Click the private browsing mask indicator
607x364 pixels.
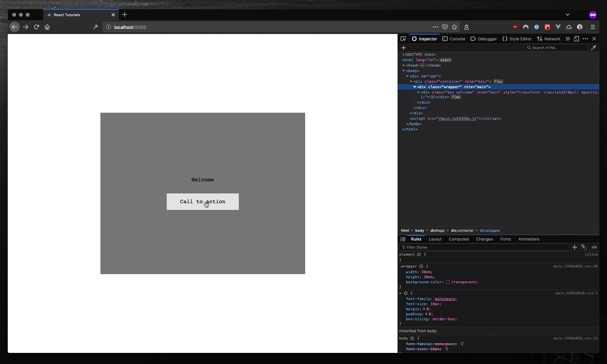pos(593,15)
